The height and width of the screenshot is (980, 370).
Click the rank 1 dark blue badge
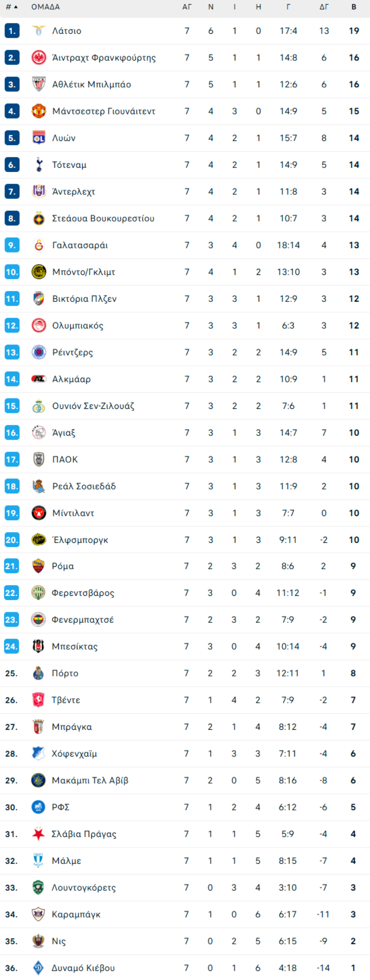pos(12,31)
